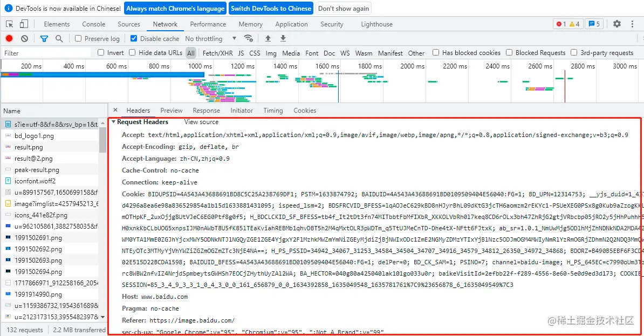Toggle the device toolbar icon
This screenshot has width=644, height=336.
(24, 24)
